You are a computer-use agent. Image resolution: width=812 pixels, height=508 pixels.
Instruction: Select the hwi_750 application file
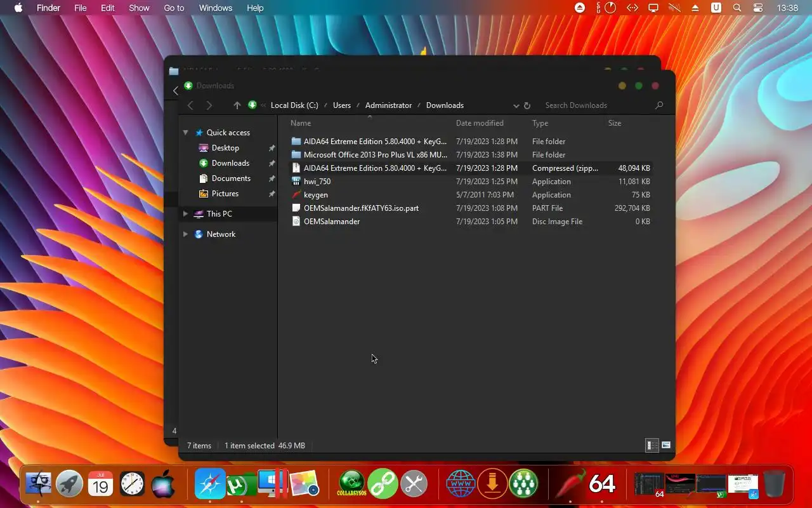point(471,182)
